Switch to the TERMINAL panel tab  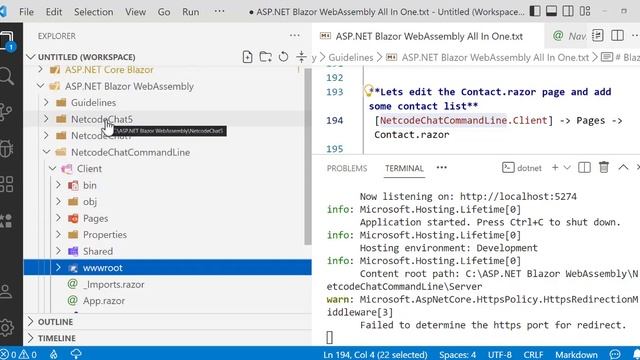[x=404, y=168]
